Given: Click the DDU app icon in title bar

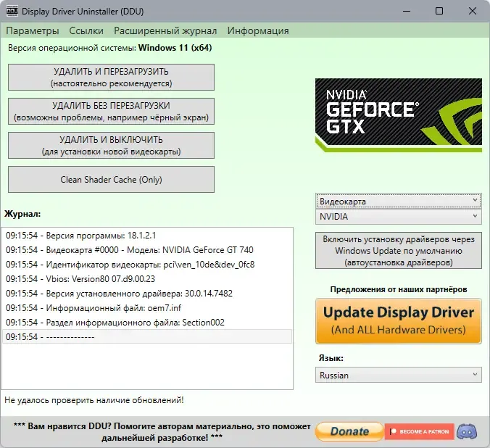Looking at the screenshot, I should [12, 12].
